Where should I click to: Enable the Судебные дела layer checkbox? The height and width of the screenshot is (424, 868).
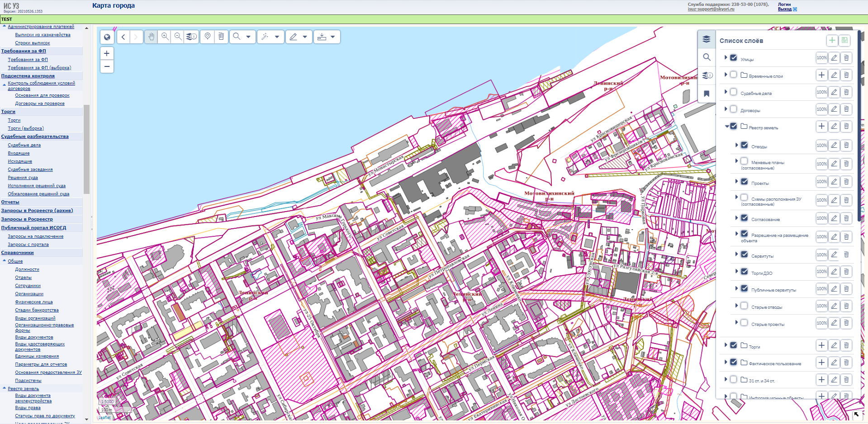734,92
